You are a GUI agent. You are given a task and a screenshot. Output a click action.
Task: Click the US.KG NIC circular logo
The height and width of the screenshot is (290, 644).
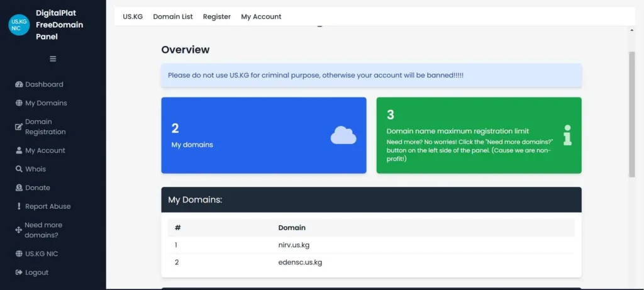pyautogui.click(x=19, y=25)
